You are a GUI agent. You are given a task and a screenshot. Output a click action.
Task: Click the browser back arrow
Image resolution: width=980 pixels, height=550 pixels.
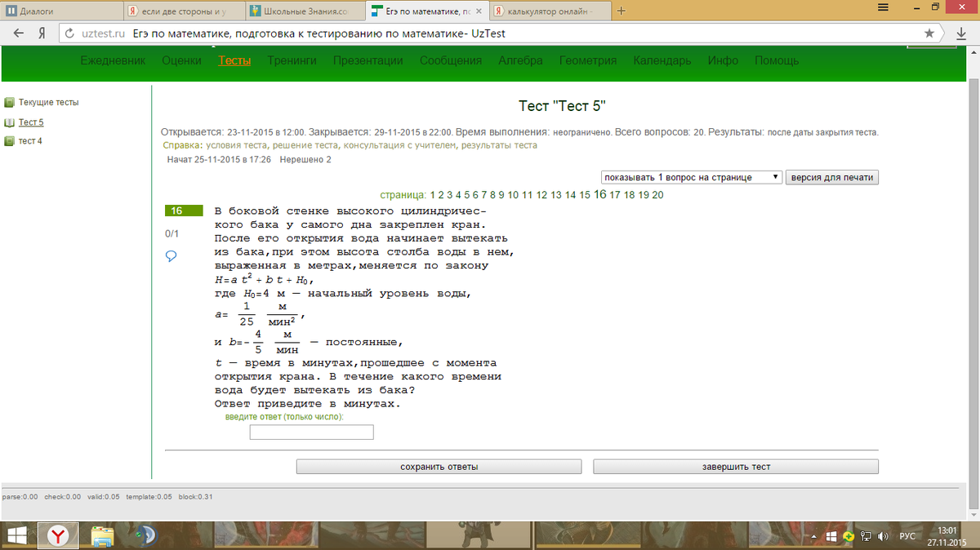17,33
